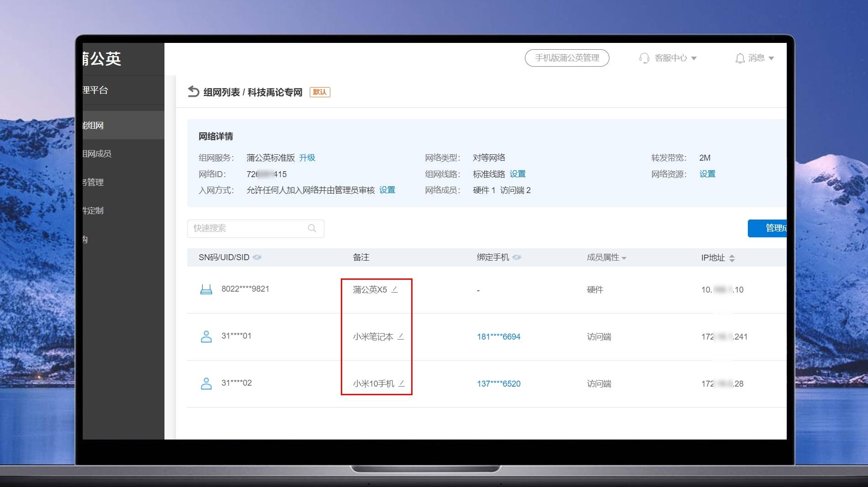
Task: Click the router icon of row 8022****9821
Action: click(x=206, y=289)
